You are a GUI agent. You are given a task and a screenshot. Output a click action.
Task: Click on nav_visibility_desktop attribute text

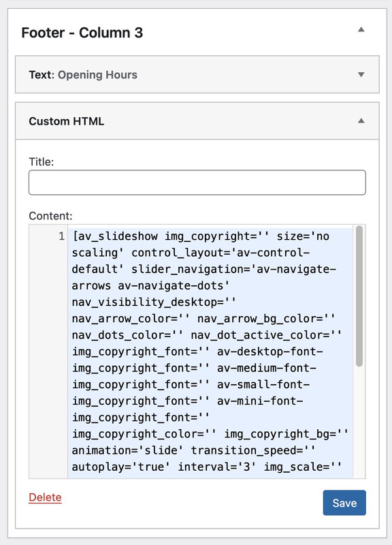154,302
